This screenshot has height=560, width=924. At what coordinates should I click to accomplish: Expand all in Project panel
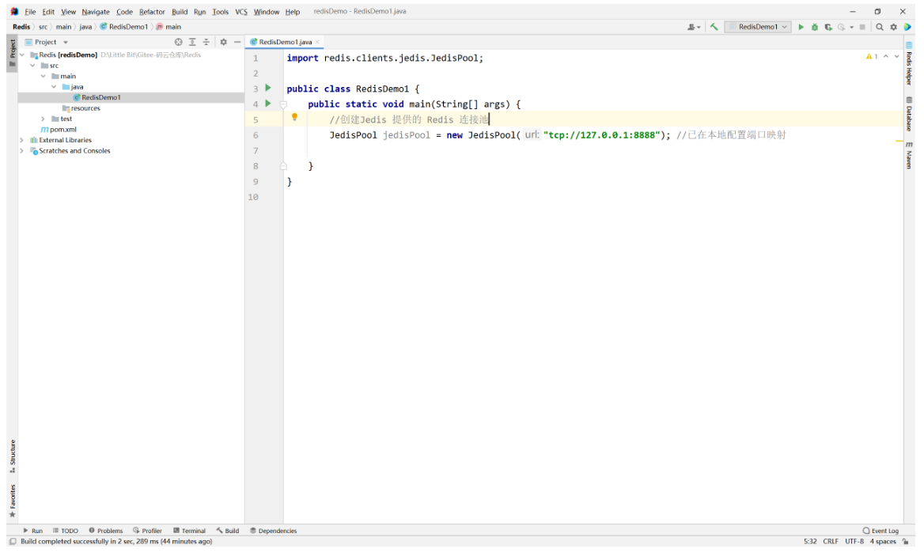(x=192, y=42)
